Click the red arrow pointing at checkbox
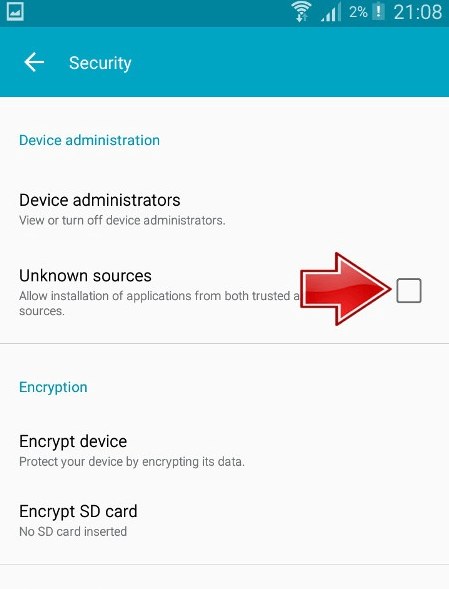The image size is (449, 589). click(346, 289)
